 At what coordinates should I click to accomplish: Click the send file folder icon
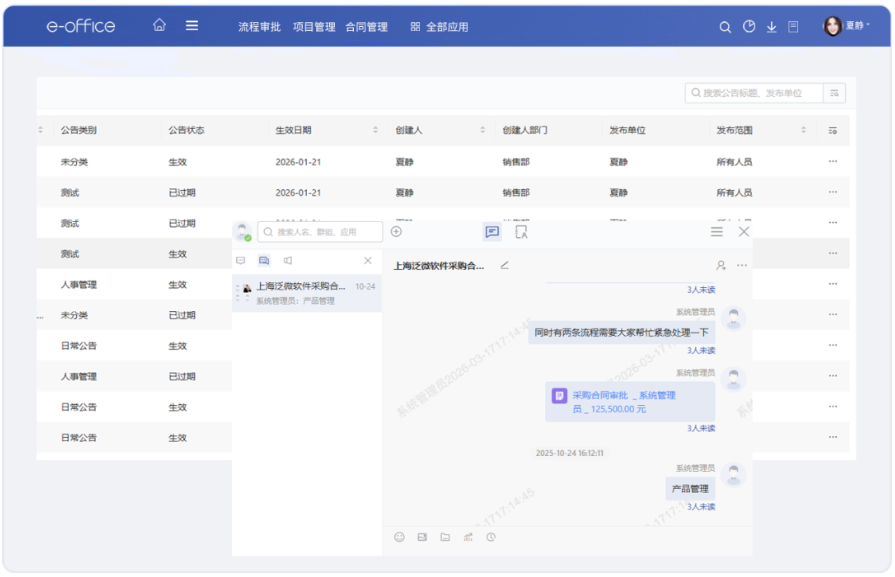click(x=445, y=537)
